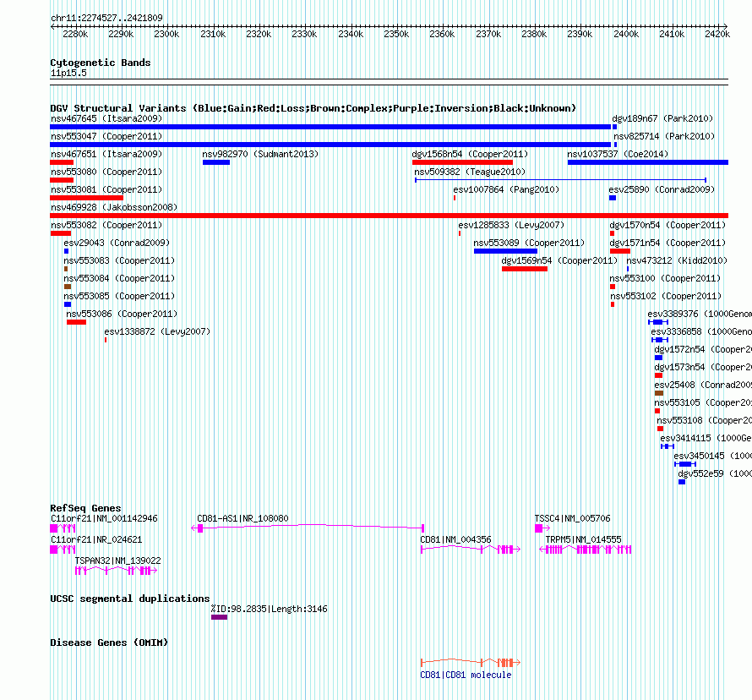Click the 2300k ruler position

166,34
